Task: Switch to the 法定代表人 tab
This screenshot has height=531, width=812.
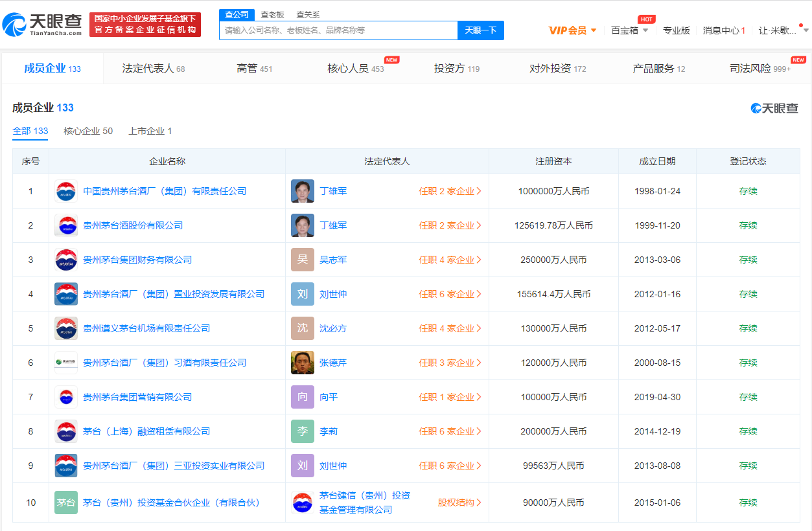Action: 154,69
